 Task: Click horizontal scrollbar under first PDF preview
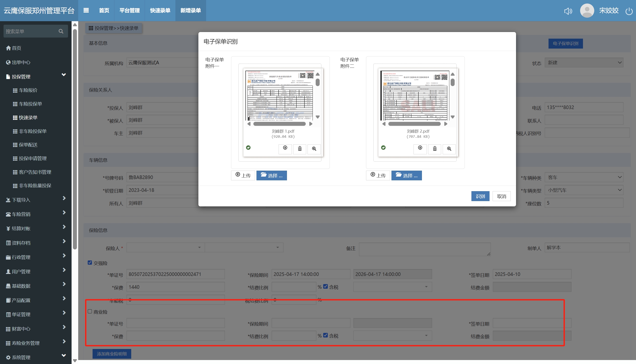coord(279,124)
